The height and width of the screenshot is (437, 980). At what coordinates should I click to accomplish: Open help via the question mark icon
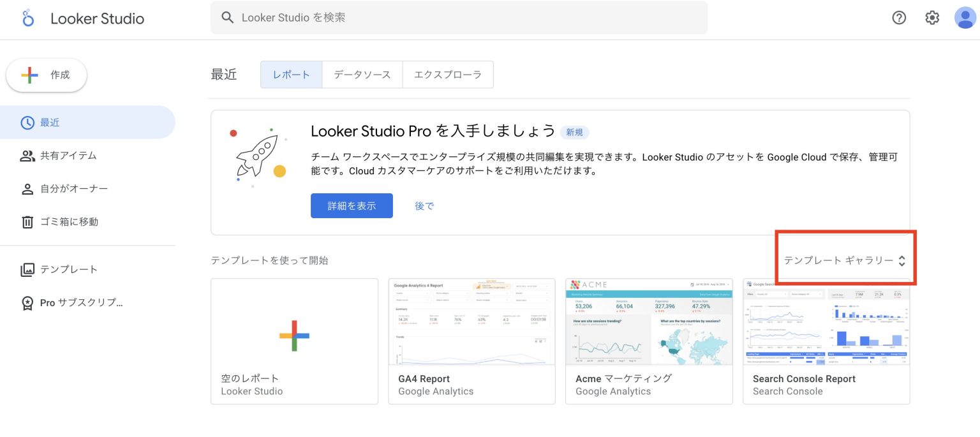pyautogui.click(x=899, y=18)
